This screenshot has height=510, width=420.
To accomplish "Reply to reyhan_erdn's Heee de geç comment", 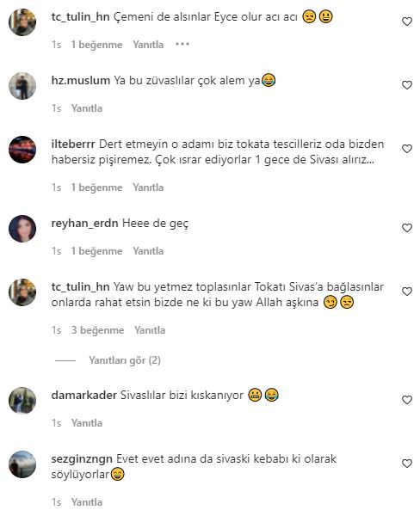I will (x=148, y=251).
